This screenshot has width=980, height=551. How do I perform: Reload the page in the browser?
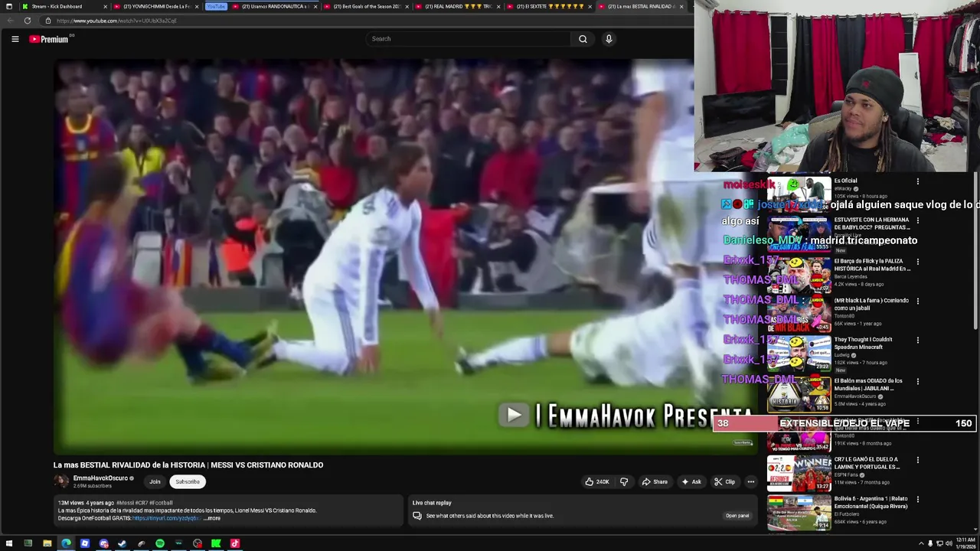[28, 21]
